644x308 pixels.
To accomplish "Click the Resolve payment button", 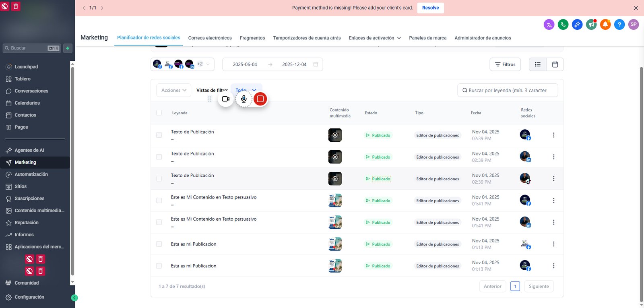I will (x=430, y=8).
